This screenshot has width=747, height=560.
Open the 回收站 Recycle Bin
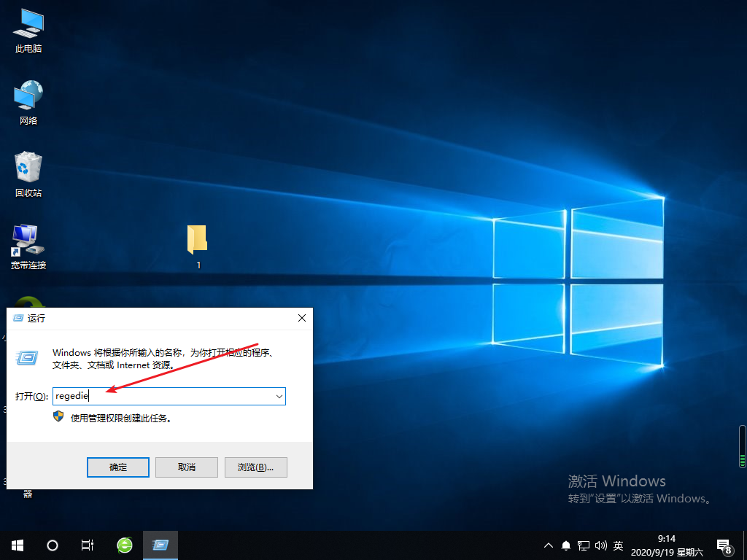pos(28,168)
